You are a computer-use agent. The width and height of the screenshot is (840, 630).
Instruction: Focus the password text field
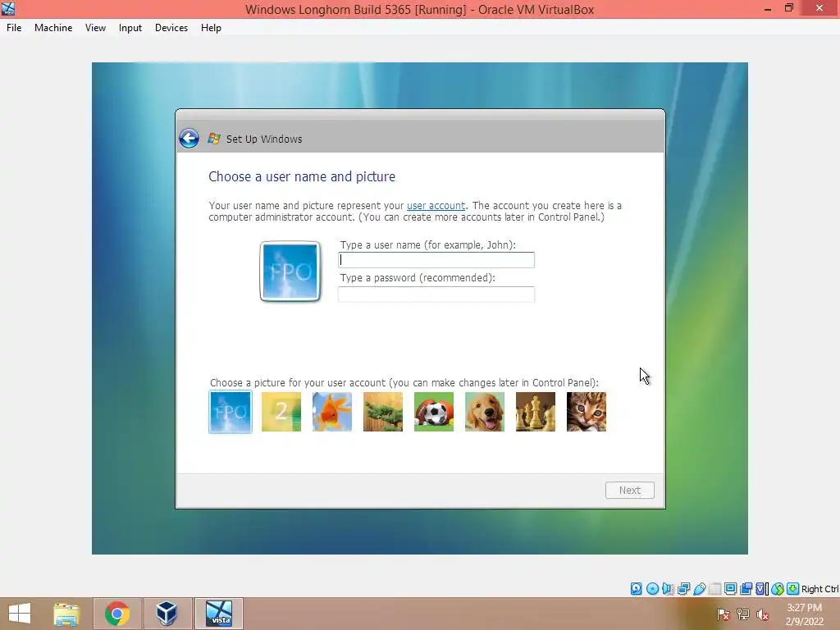coord(436,294)
